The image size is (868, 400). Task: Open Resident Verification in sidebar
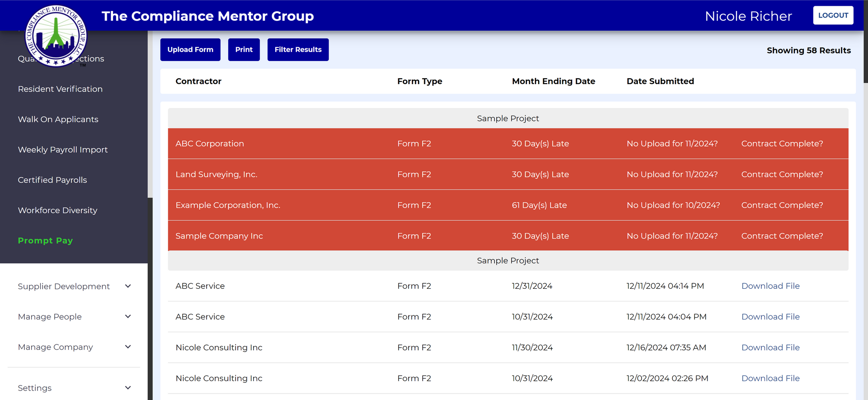pyautogui.click(x=60, y=89)
